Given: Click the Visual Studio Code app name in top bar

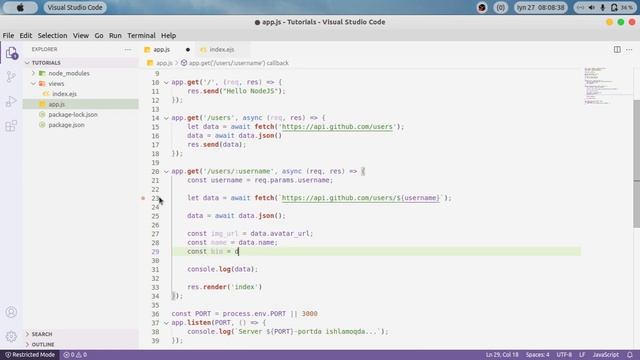Looking at the screenshot, I should [75, 7].
